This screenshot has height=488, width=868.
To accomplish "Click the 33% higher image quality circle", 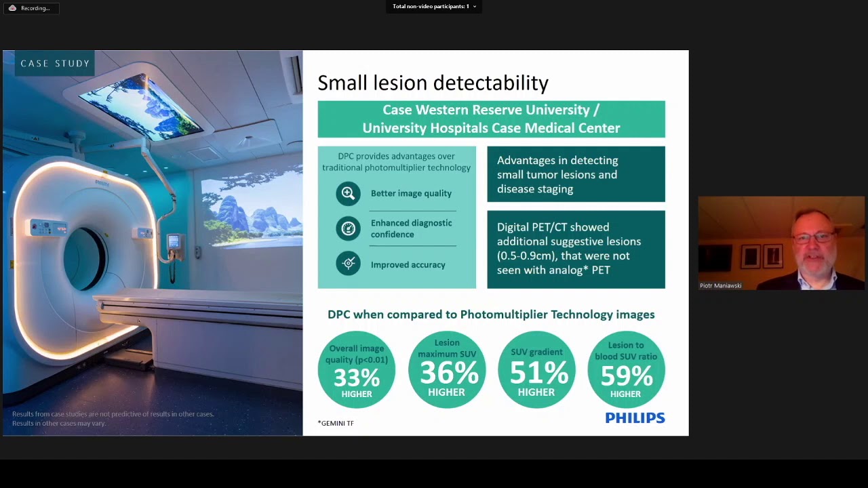I will (357, 370).
